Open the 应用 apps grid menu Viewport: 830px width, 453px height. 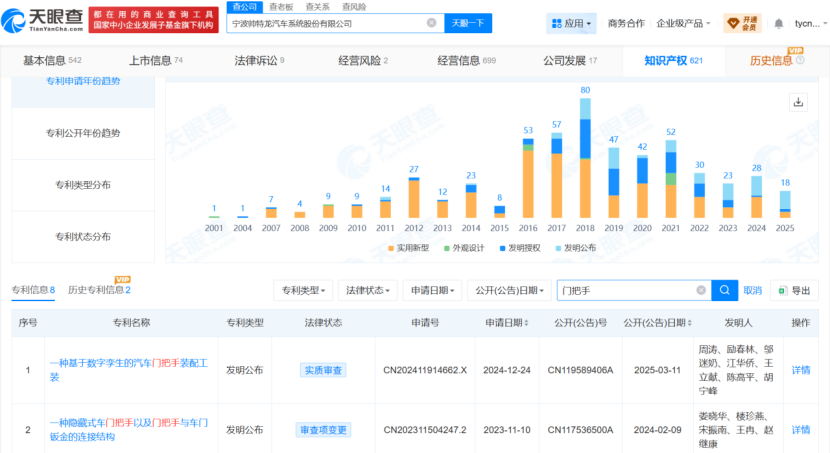[572, 22]
